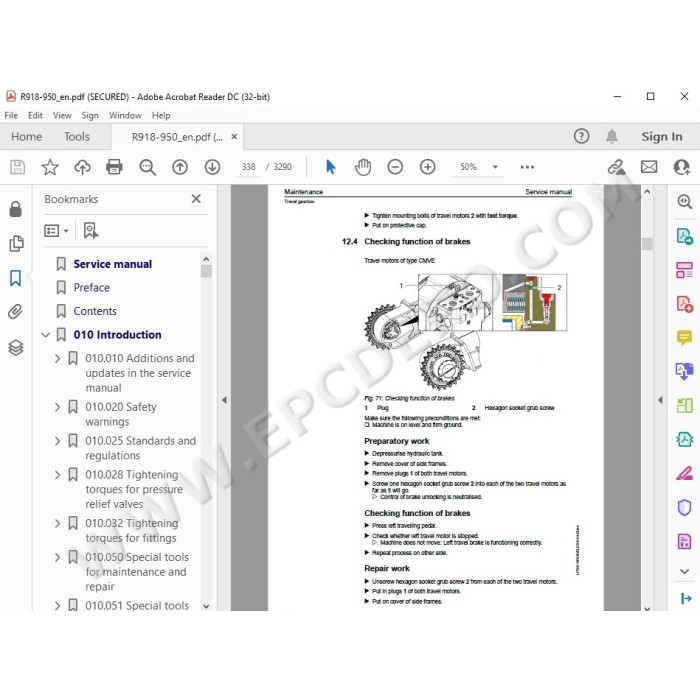Viewport: 700px width, 700px height.
Task: Open zoom level dropdown arrow
Action: tap(495, 167)
